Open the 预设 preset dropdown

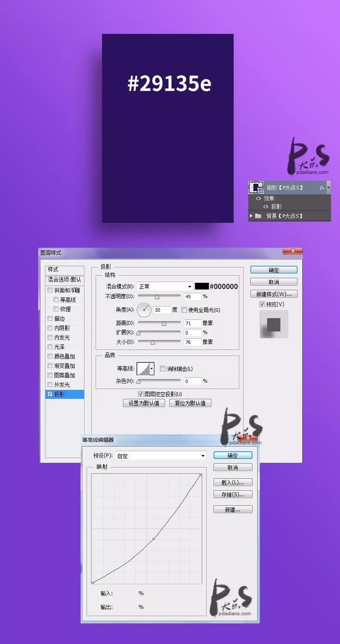click(160, 456)
